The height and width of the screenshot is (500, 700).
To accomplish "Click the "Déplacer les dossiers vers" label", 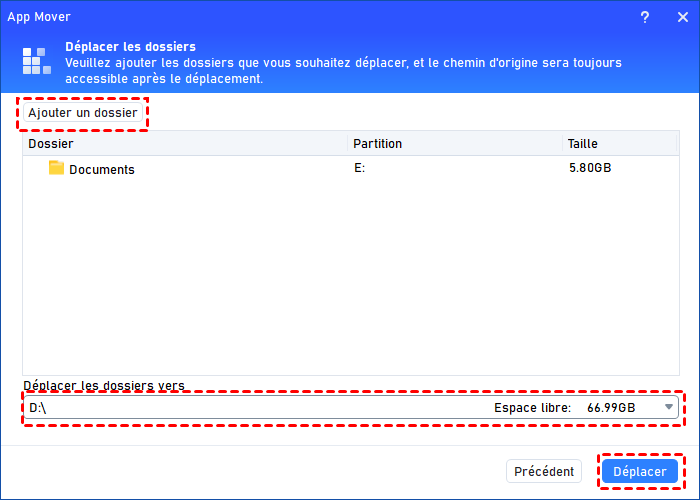I will 104,386.
